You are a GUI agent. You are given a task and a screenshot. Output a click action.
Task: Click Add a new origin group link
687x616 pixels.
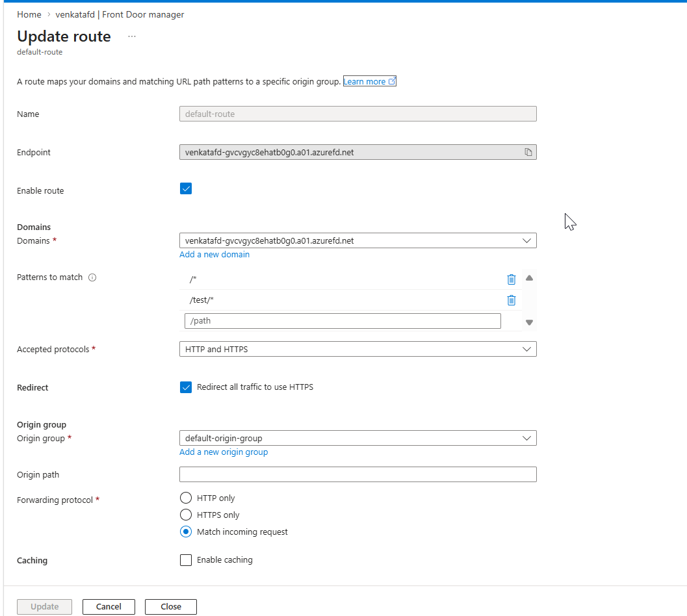coord(224,452)
